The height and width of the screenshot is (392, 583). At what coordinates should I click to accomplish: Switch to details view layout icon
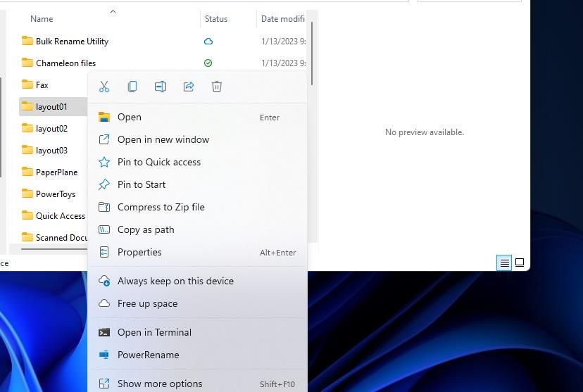pos(504,263)
